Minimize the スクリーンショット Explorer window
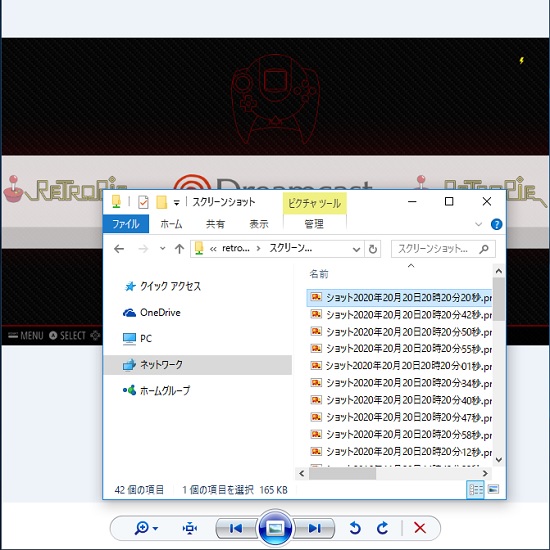 (x=412, y=202)
